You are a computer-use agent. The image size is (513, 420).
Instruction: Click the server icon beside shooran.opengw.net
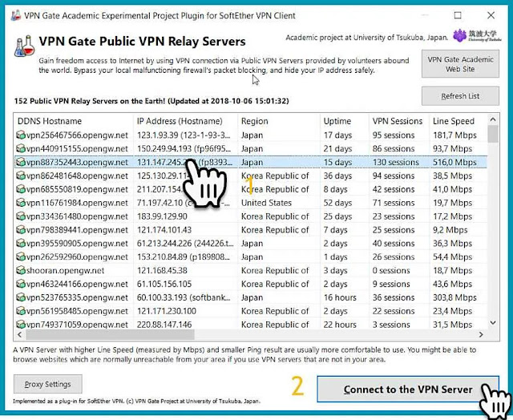[x=21, y=270]
